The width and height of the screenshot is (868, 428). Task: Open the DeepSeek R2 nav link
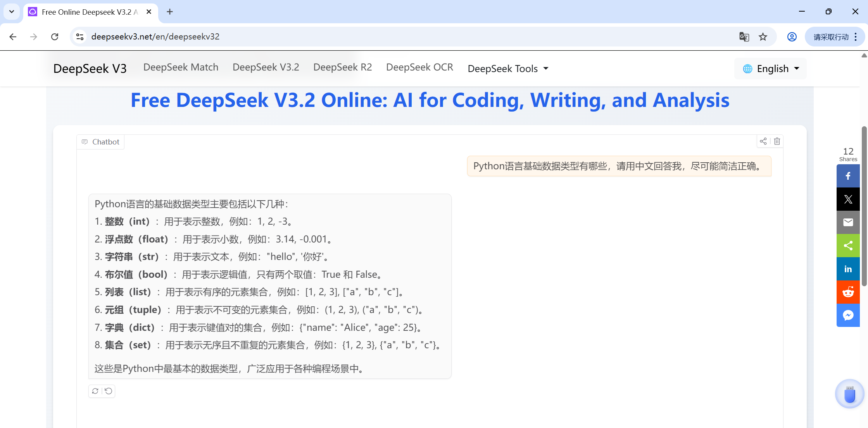(x=343, y=67)
